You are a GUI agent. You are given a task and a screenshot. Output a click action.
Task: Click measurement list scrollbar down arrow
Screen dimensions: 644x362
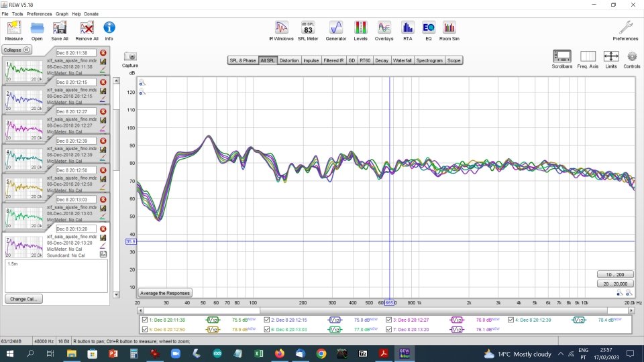click(116, 294)
